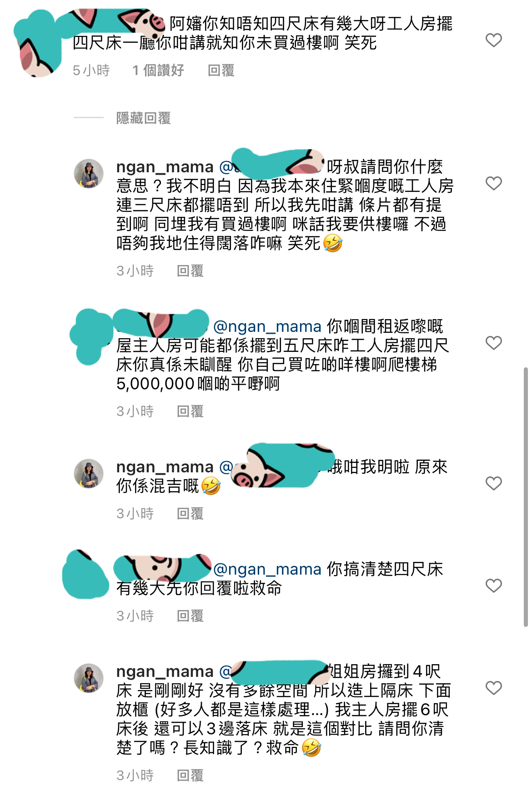Reply to ngan_mama's final 姐姐房 comment
532x786 pixels.
tap(190, 775)
